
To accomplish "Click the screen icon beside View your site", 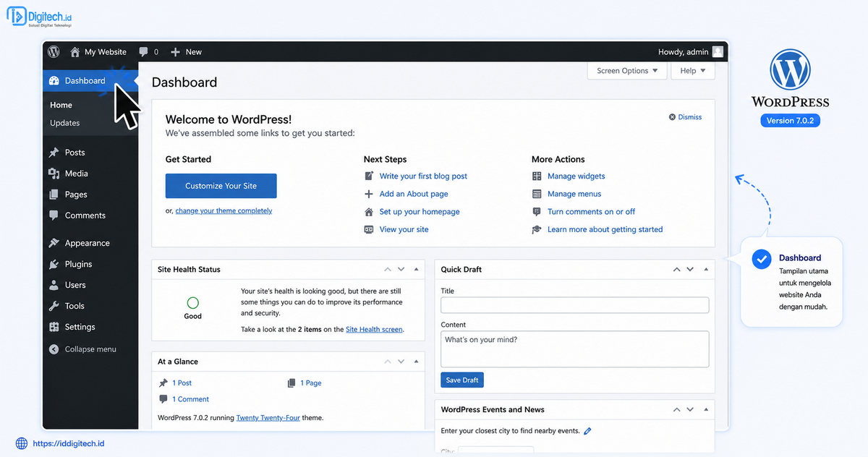I will pyautogui.click(x=369, y=229).
